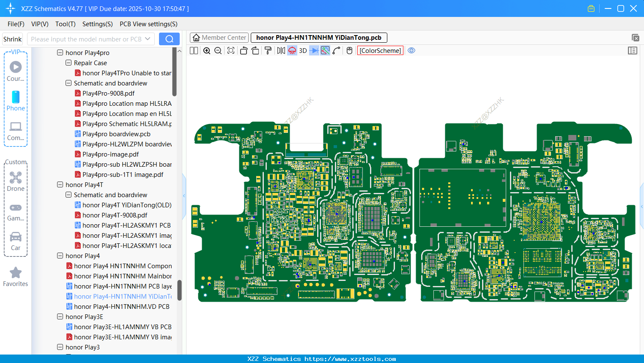Click the blue search button

tap(169, 39)
